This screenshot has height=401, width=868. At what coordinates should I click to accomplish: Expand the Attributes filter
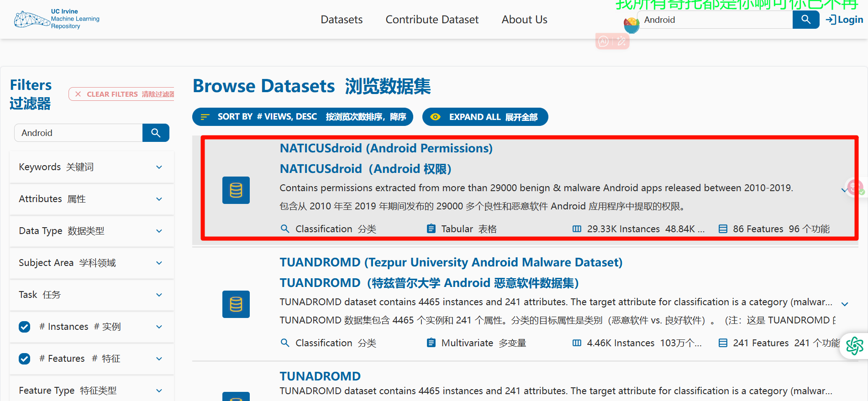pos(92,199)
